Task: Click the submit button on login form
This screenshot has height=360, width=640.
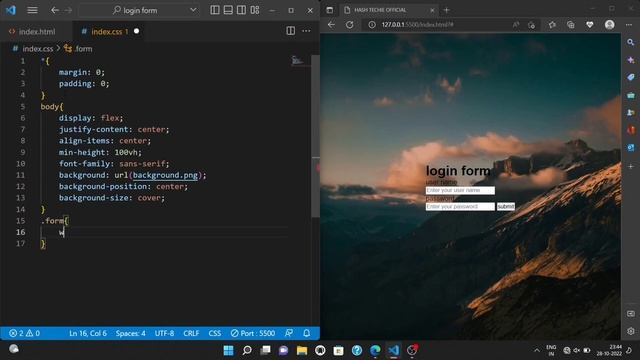Action: click(506, 207)
